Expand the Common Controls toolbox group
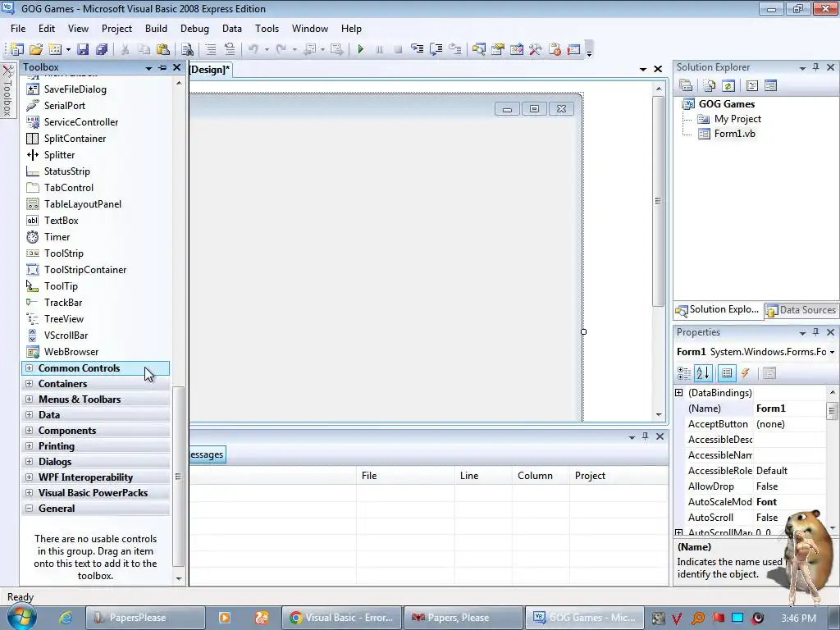The image size is (840, 630). click(x=29, y=368)
